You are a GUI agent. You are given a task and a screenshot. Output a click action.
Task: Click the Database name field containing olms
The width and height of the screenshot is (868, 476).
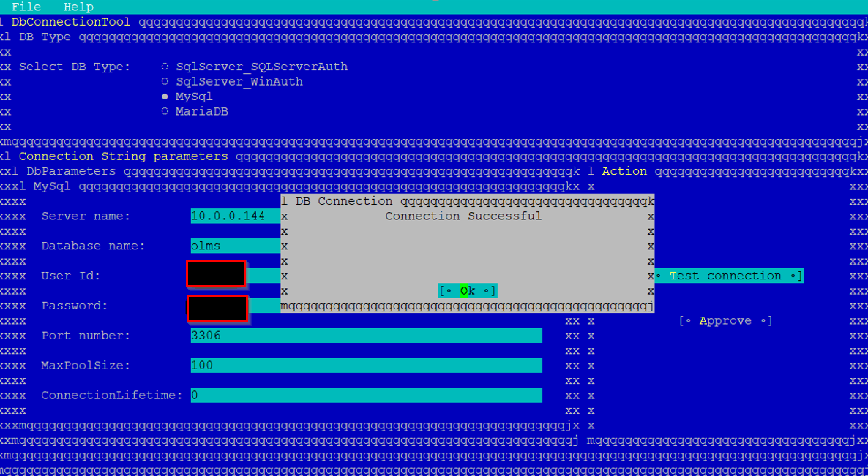[234, 246]
